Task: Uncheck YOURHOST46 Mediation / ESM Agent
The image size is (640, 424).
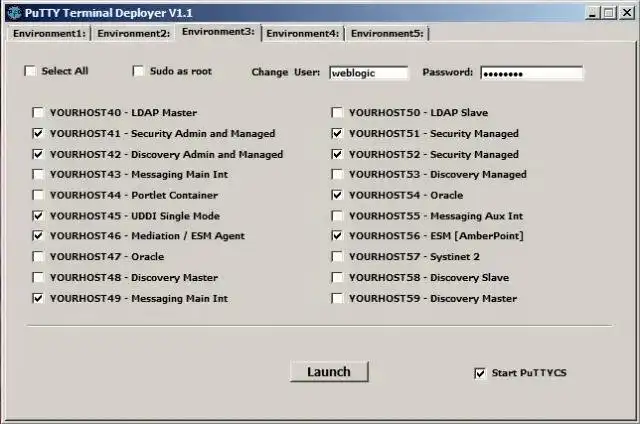Action: pos(38,236)
